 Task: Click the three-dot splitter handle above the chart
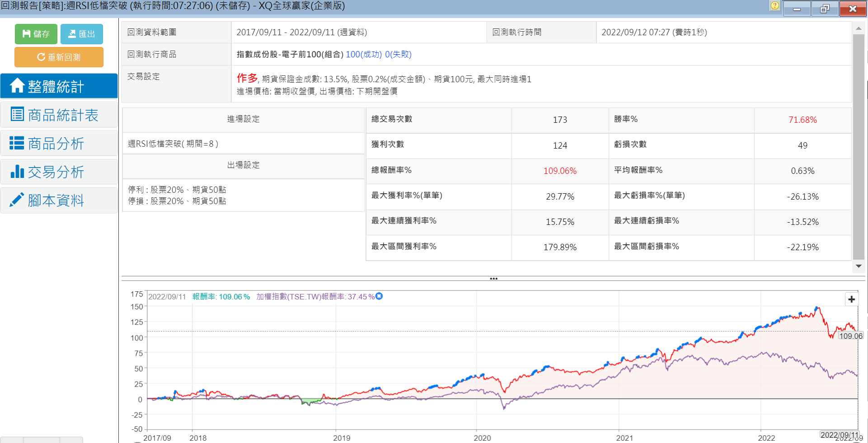(x=493, y=279)
